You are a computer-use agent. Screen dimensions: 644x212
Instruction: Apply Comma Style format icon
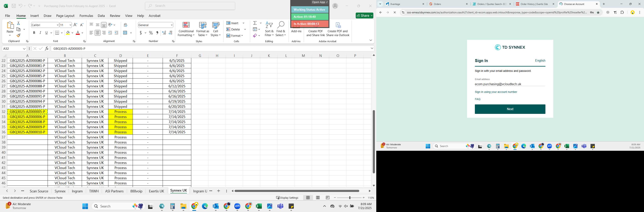(157, 33)
